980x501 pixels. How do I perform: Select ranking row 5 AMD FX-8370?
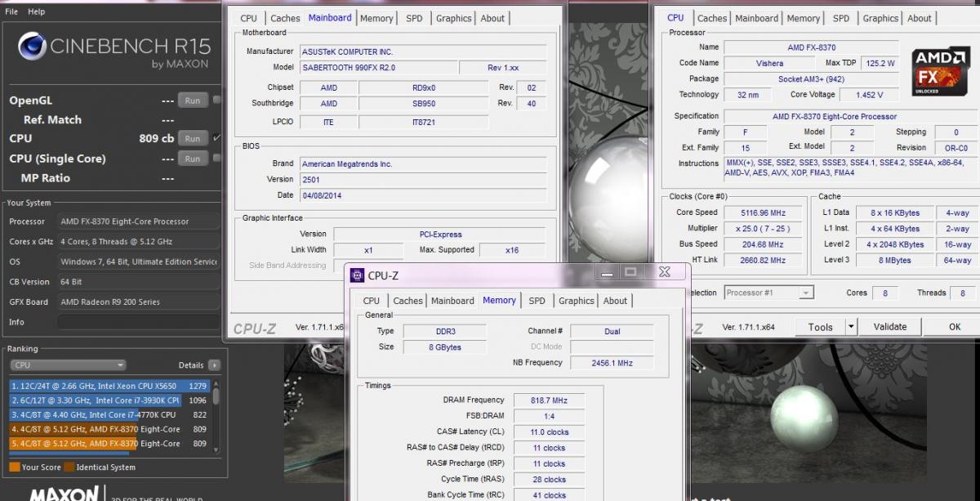tap(109, 444)
